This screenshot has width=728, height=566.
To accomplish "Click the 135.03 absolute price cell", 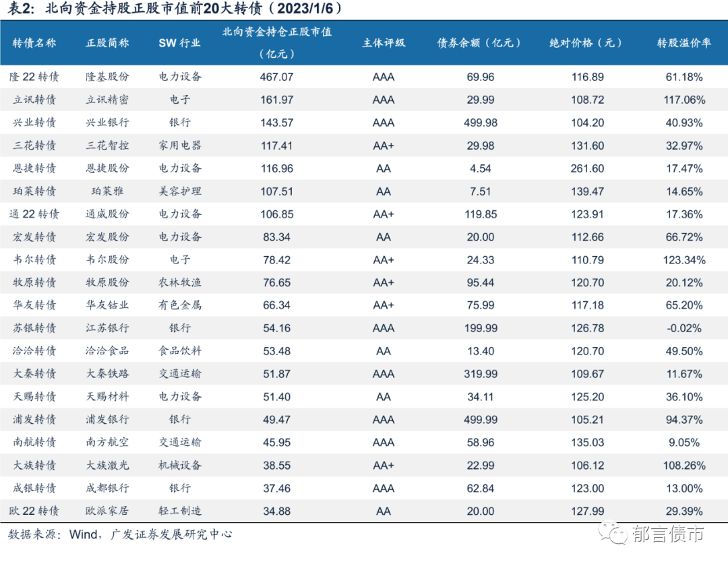I will pos(587,443).
